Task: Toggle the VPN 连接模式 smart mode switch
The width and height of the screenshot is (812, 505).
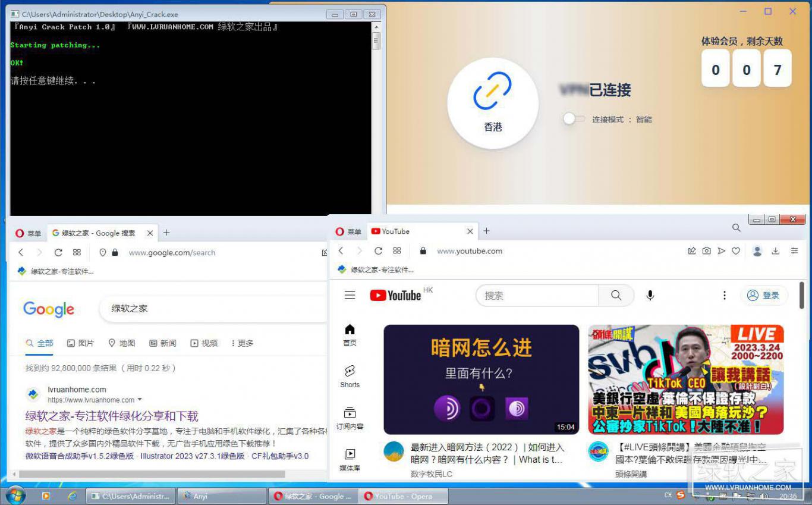Action: [x=572, y=119]
